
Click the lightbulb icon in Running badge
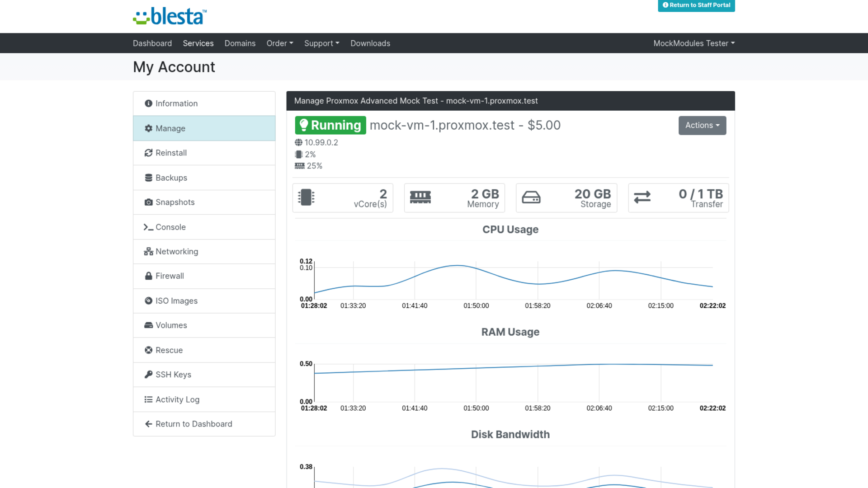(304, 125)
